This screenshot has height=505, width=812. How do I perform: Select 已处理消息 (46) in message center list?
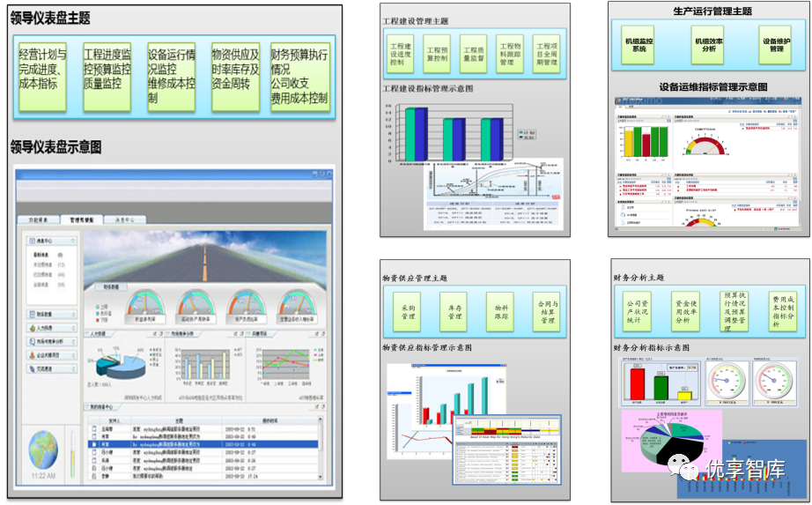48,275
